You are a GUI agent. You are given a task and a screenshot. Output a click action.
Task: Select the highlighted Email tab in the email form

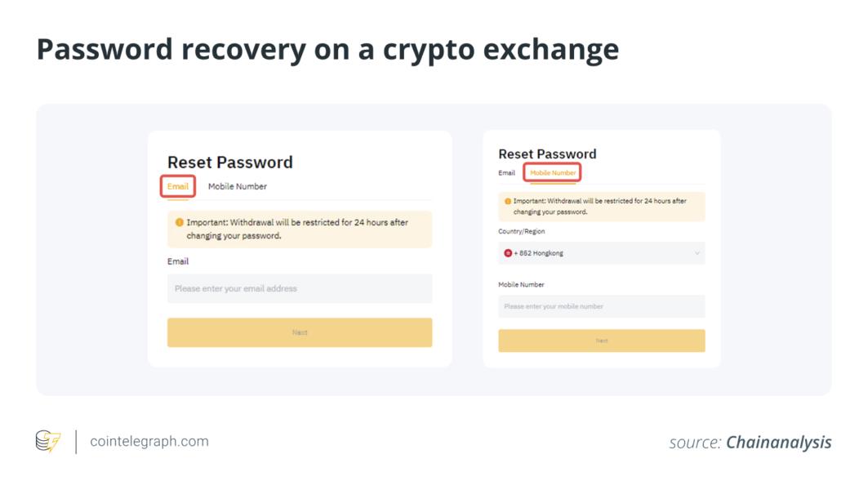click(178, 186)
